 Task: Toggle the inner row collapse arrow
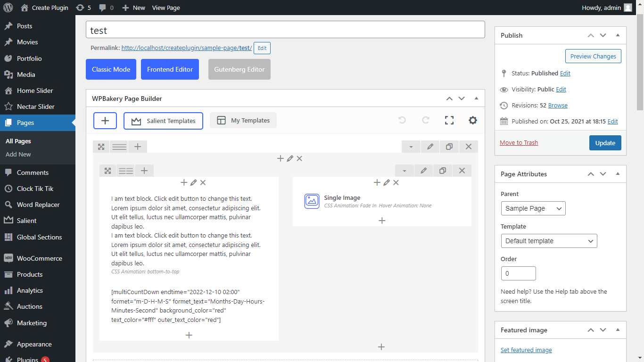pyautogui.click(x=405, y=171)
